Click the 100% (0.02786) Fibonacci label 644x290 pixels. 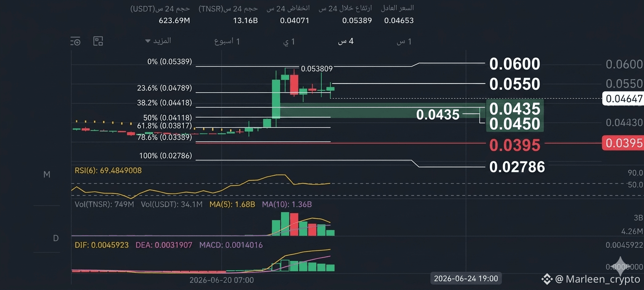[x=166, y=156]
